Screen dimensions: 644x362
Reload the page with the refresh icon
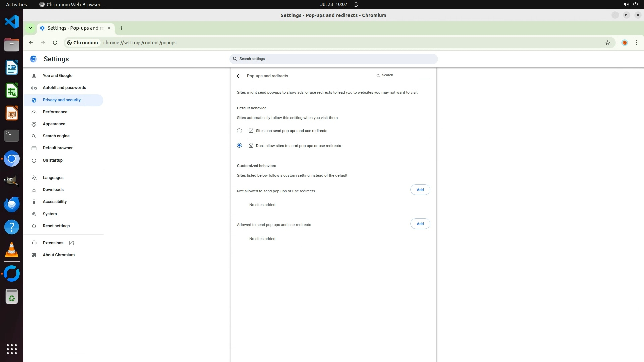pos(55,43)
